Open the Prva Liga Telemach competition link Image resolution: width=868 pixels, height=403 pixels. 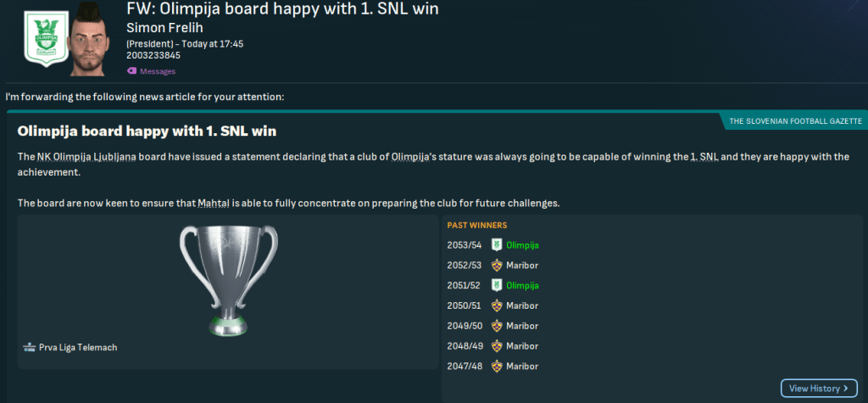tap(77, 347)
